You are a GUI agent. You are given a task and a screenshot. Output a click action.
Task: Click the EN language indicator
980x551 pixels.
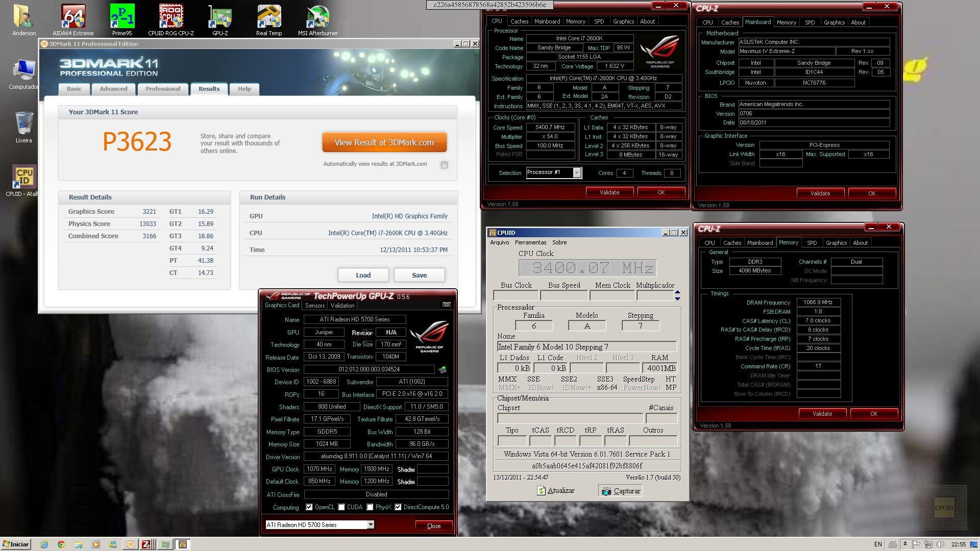(x=878, y=544)
